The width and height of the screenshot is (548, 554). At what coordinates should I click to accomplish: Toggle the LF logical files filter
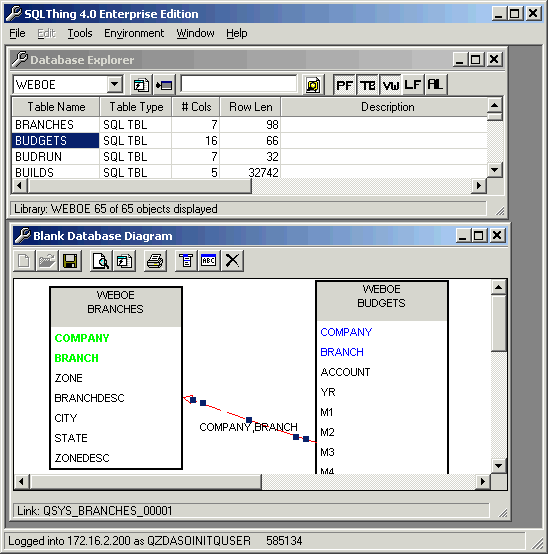pos(412,85)
